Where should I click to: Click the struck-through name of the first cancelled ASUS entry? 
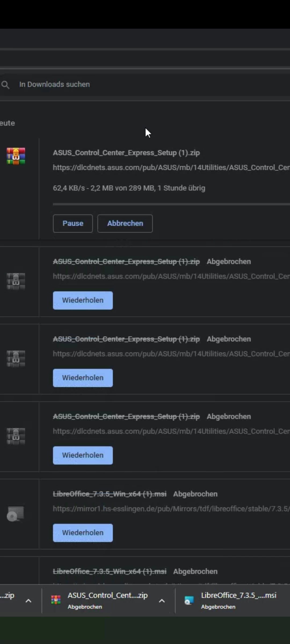click(126, 262)
